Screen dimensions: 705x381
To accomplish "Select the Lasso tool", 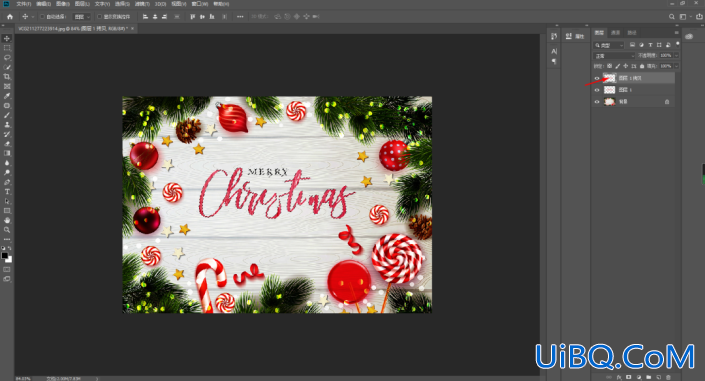I will tap(7, 58).
